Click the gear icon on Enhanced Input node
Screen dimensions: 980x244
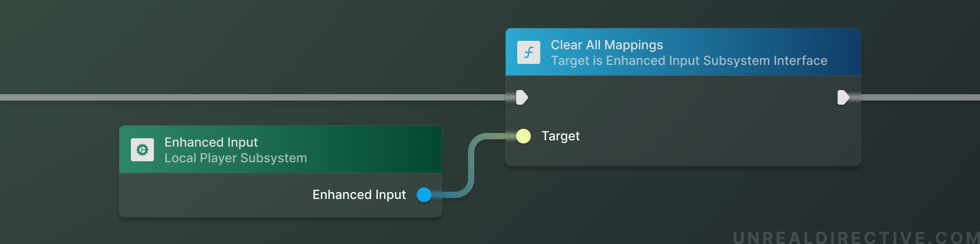coord(142,150)
